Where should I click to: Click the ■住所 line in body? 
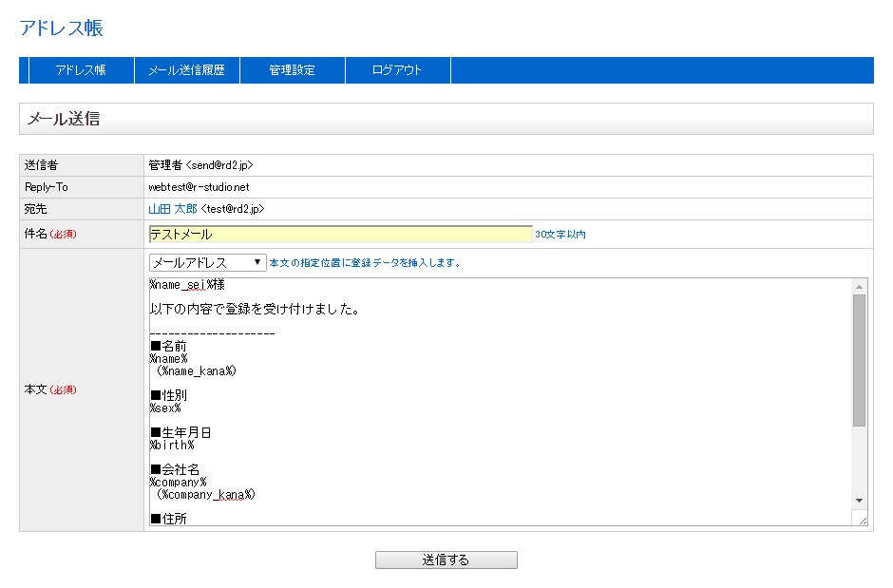(x=168, y=519)
